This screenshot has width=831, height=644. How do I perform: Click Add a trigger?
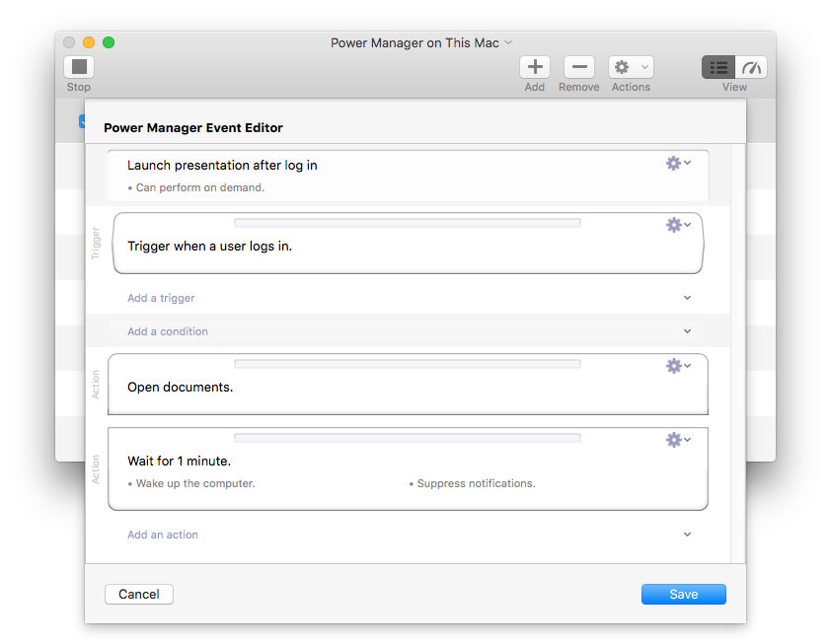point(161,298)
